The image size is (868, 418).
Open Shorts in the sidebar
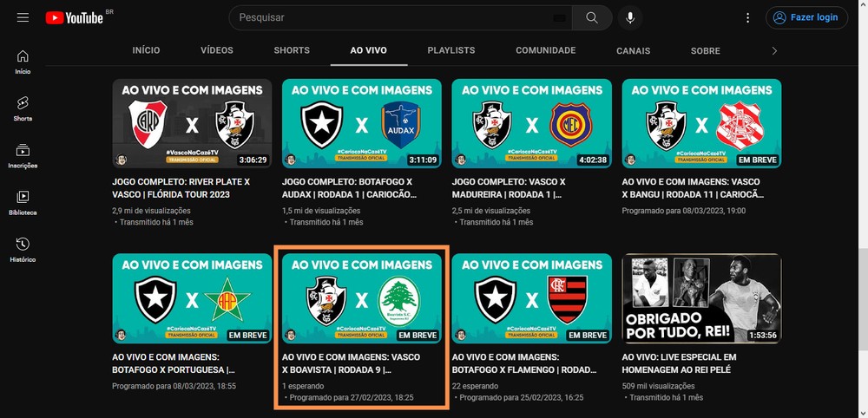tap(23, 109)
